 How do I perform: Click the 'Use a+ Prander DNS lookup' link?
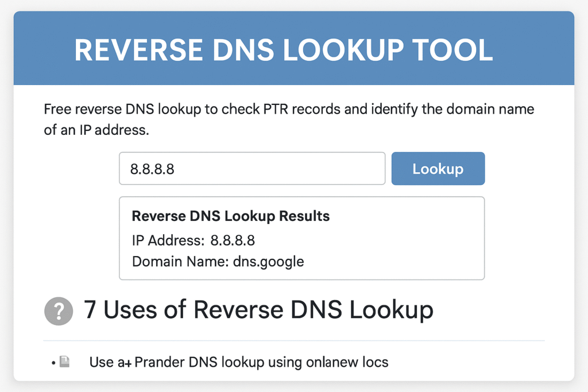(x=238, y=362)
